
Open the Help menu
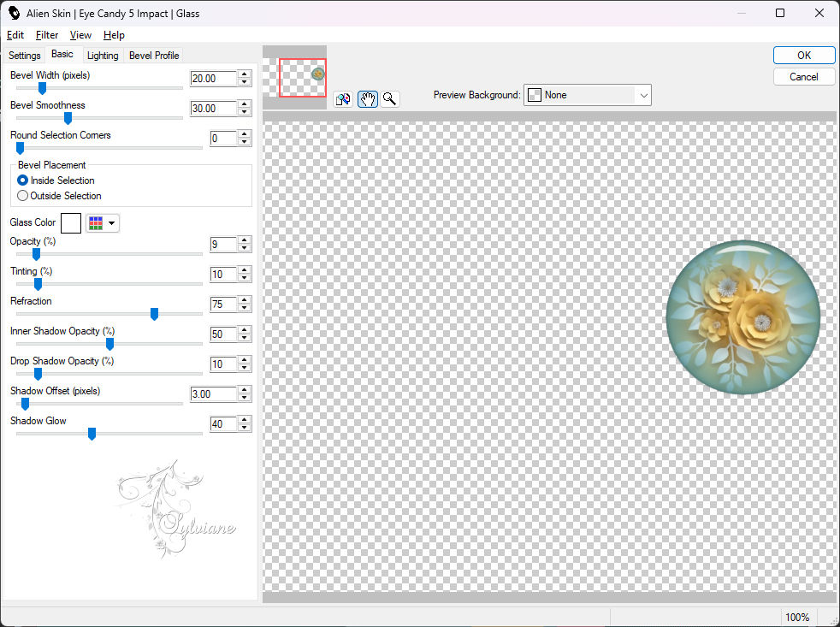click(114, 35)
